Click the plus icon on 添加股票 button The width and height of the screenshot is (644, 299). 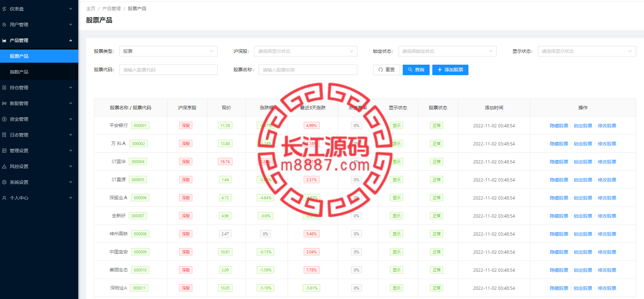point(440,70)
